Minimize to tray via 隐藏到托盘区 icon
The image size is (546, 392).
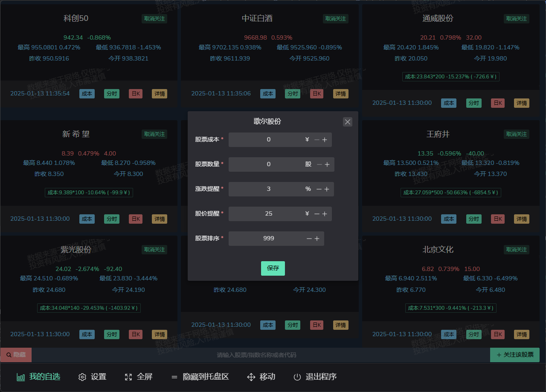coord(174,377)
